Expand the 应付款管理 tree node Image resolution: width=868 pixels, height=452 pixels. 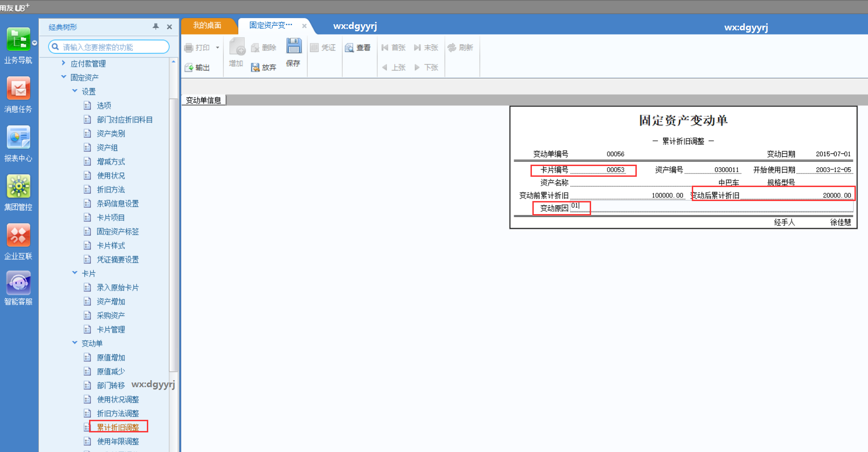[63, 63]
